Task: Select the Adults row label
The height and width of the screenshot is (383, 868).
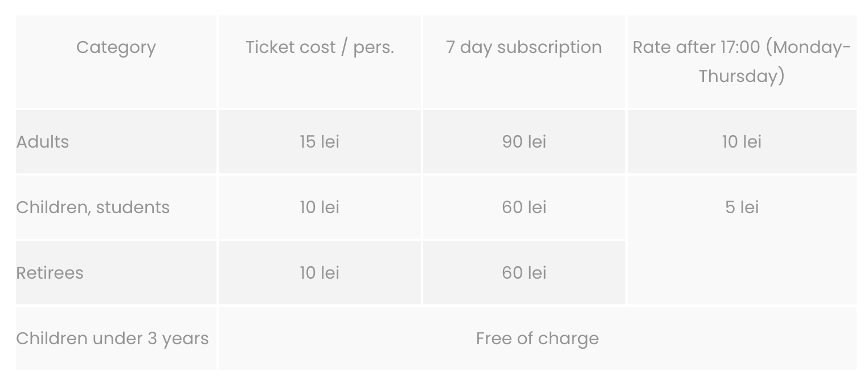Action: point(43,142)
